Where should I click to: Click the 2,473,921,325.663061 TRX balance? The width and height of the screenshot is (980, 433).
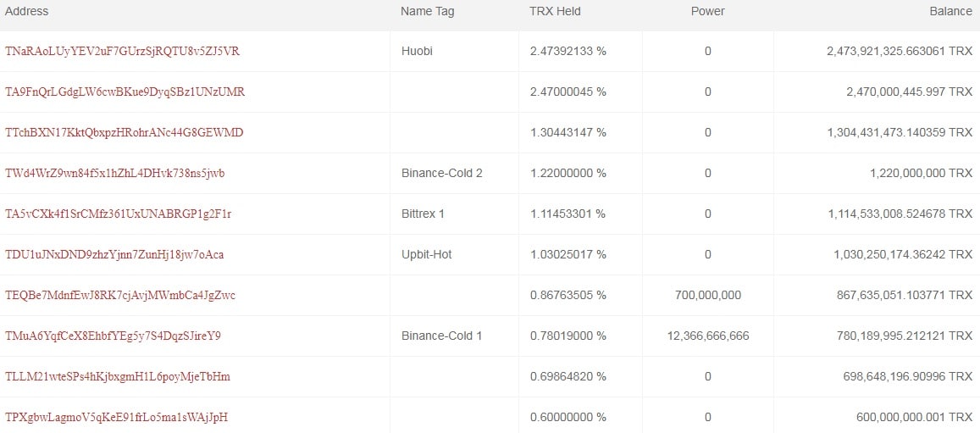[x=900, y=51]
